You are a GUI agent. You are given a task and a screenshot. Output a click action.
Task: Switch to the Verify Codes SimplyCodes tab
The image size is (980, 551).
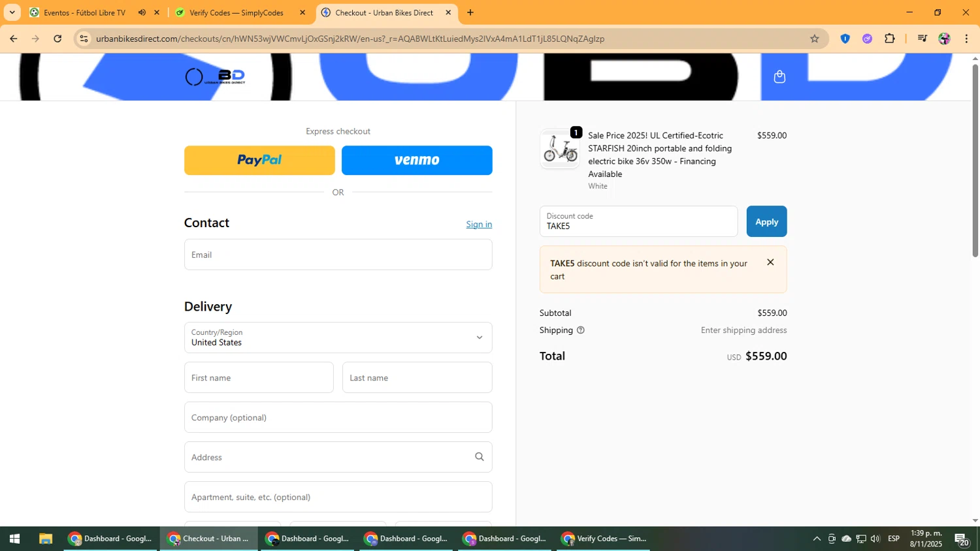coord(237,12)
